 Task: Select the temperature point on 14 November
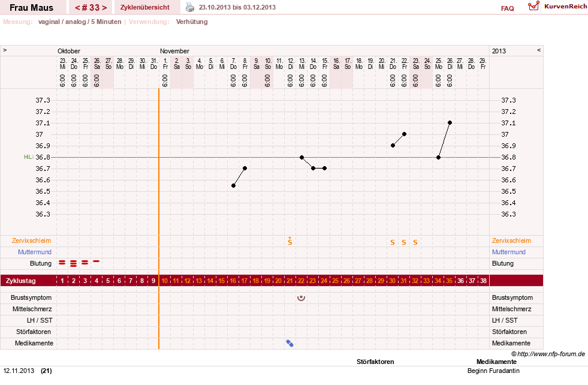[313, 168]
